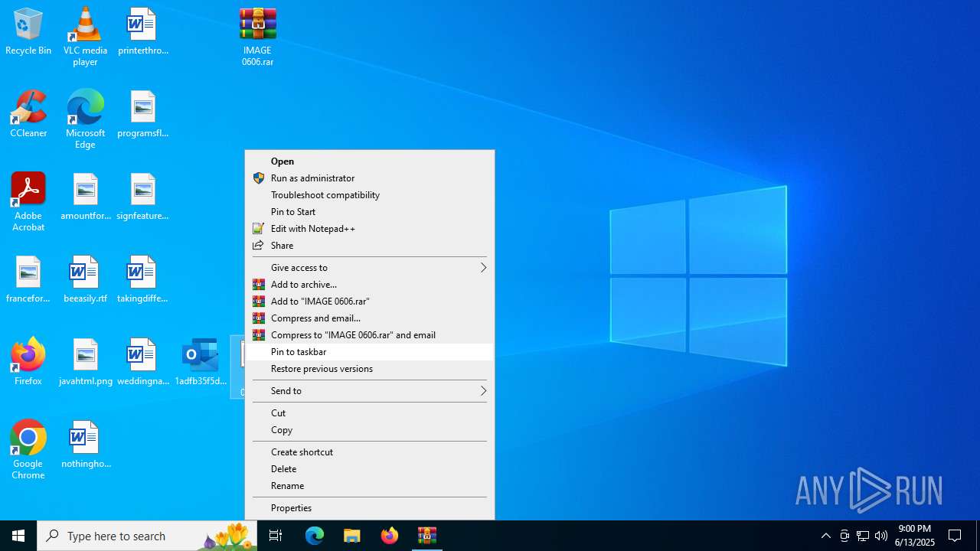980x551 pixels.
Task: Select the signfeature... image file icon
Action: pos(142,197)
